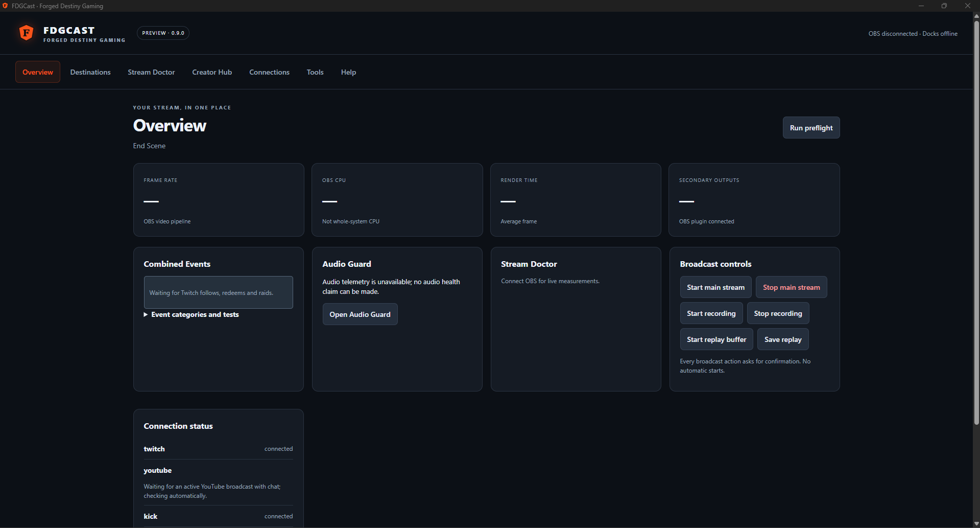Click the FDGCast title bar app icon
This screenshot has height=528, width=980.
point(5,6)
